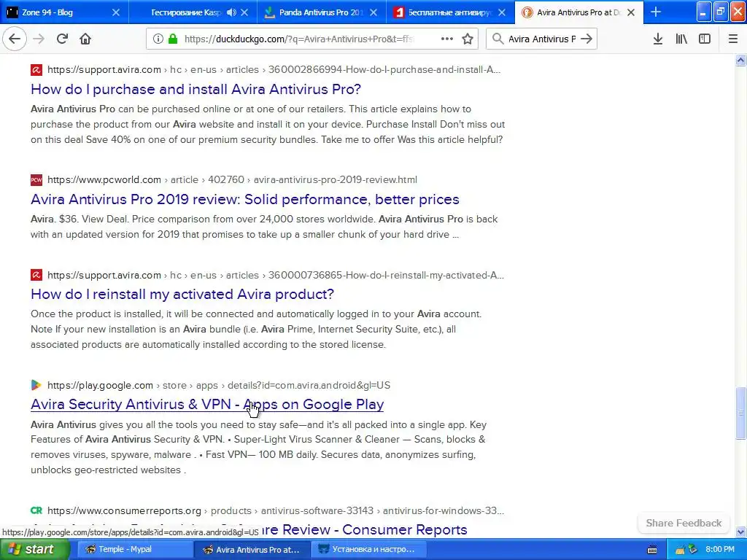Click the Google Play favicon in results
The width and height of the screenshot is (747, 560).
pos(36,385)
